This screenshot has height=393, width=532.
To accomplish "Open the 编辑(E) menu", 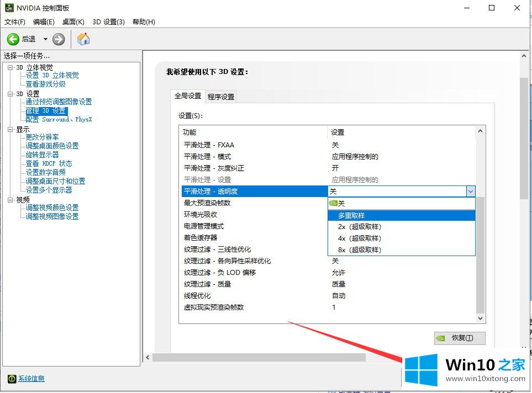I will 44,22.
